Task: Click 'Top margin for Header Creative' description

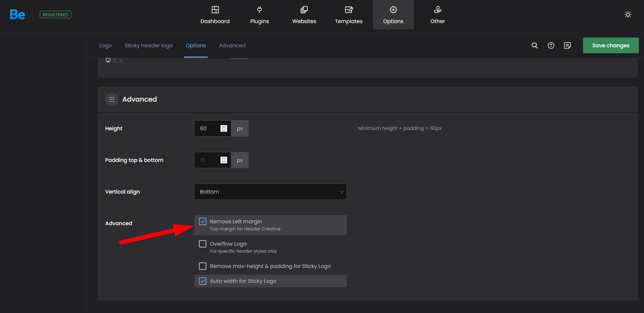Action: click(x=245, y=229)
